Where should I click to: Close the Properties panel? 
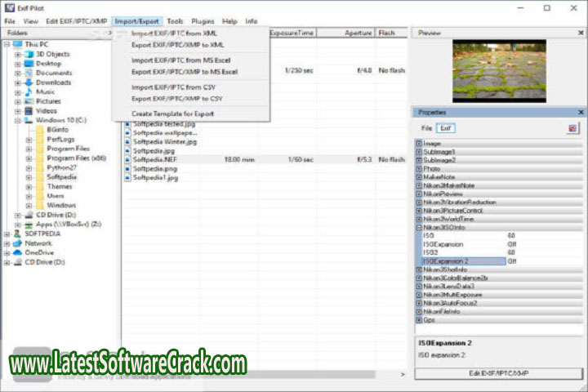[x=581, y=112]
